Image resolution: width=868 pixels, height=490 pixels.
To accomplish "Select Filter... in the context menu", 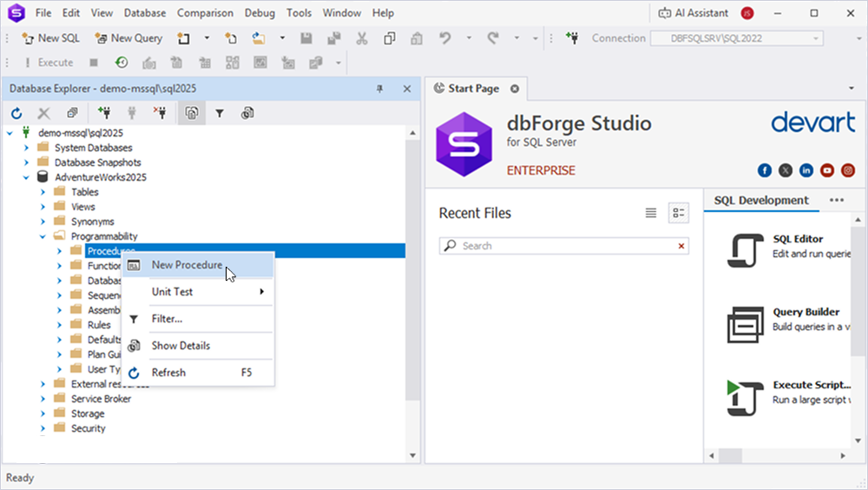I will pyautogui.click(x=198, y=319).
